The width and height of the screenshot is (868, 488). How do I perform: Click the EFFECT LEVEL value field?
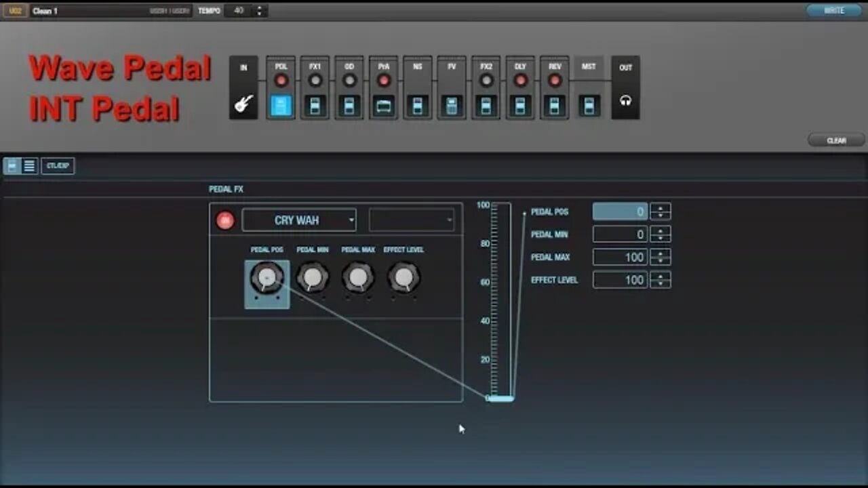[x=620, y=280]
